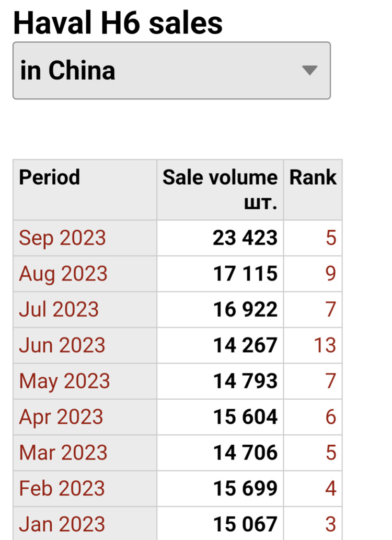Open the Jun 2023 period link
The height and width of the screenshot is (540, 392).
pyautogui.click(x=62, y=345)
